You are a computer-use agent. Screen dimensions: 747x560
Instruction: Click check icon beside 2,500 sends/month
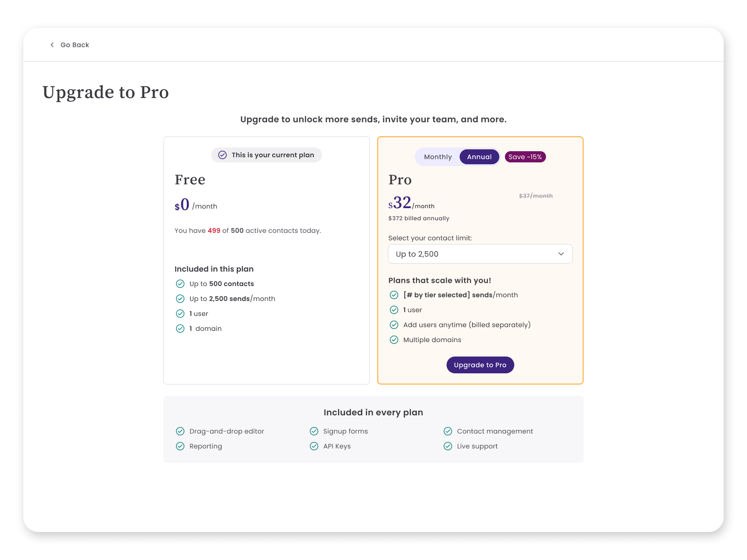(180, 299)
